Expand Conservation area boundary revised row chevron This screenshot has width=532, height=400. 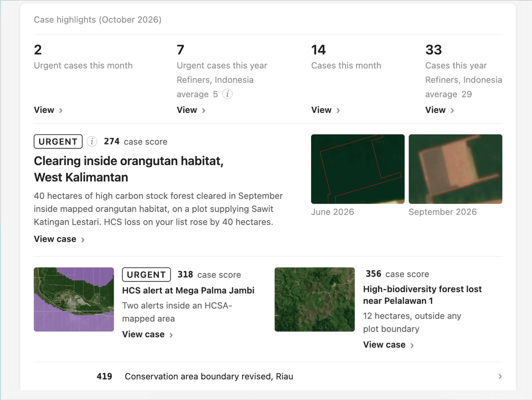[x=500, y=376]
